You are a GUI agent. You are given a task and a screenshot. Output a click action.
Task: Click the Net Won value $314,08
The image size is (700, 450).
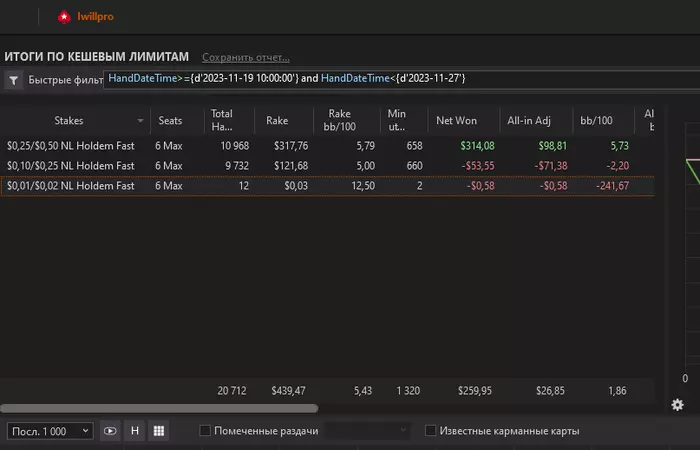477,146
